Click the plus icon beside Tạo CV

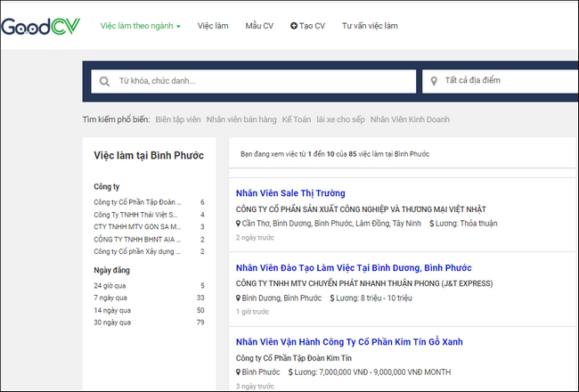tap(294, 26)
